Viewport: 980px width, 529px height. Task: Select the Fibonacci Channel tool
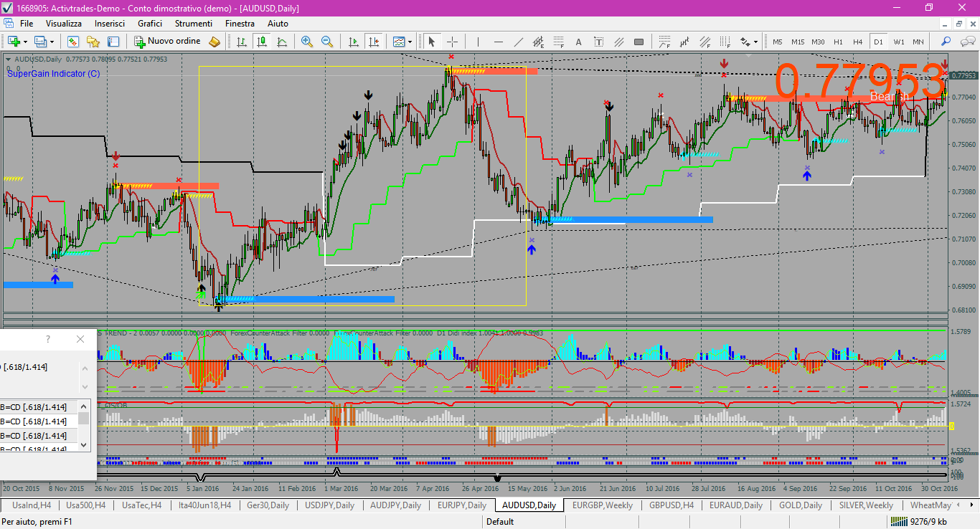[706, 42]
